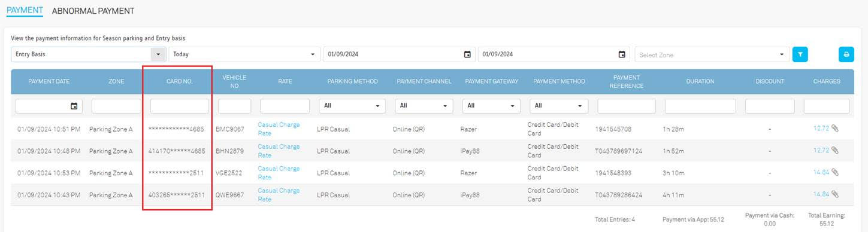
Task: Click attachment icon beside QWE9667 charge
Action: [835, 194]
